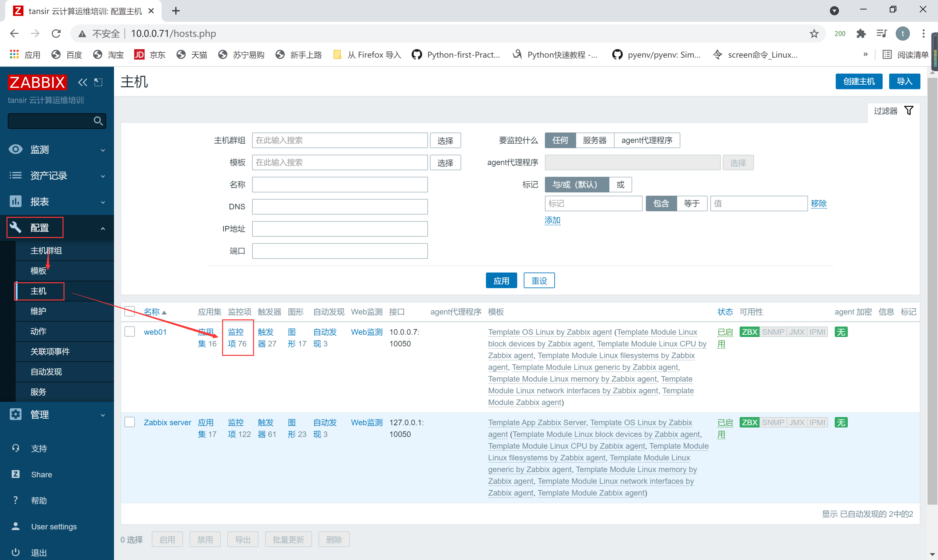Click Zabbix server ZBX availability badge
Viewport: 938px width, 560px height.
pyautogui.click(x=750, y=422)
